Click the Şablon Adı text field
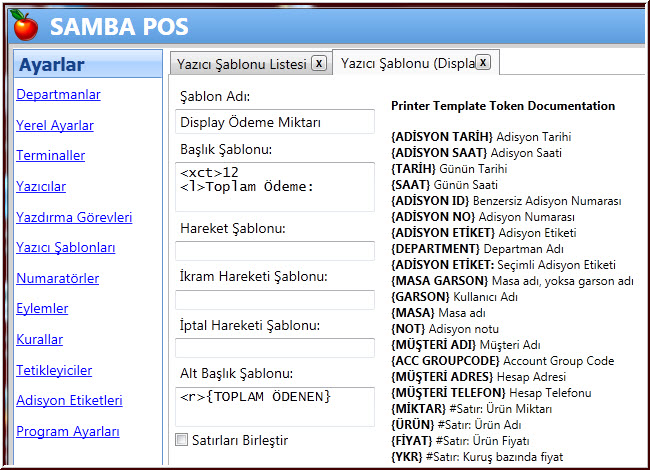Screen dimensions: 650x470 260,122
